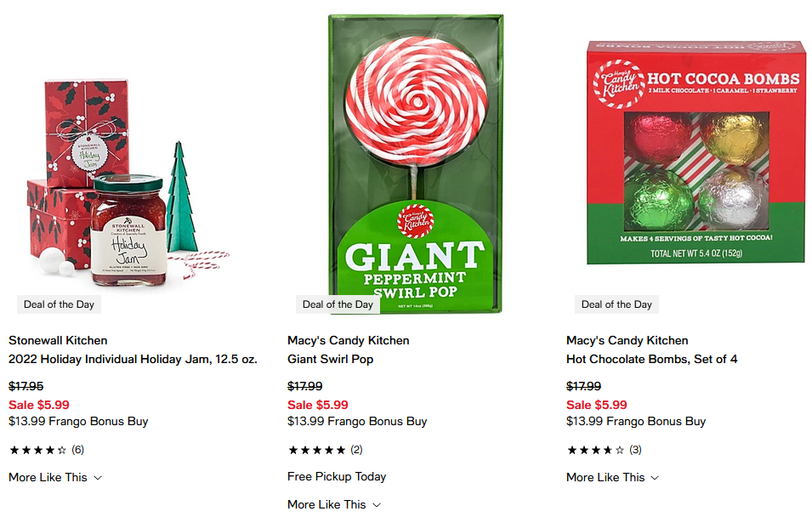View star rating for the Holiday Jam
This screenshot has width=812, height=517.
[38, 450]
